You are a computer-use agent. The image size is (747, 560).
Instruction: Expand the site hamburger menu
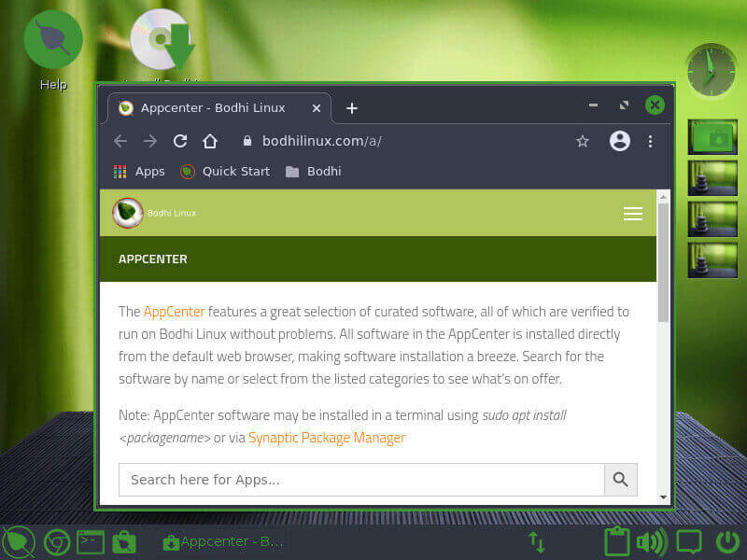pos(633,214)
